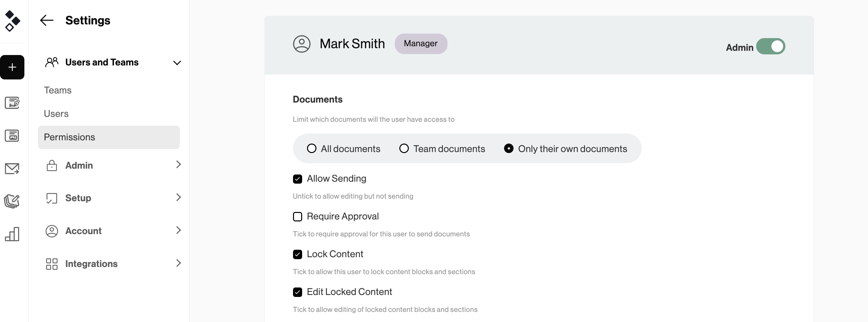The width and height of the screenshot is (868, 322).
Task: Click 'Tick to require approval for this user' text
Action: coord(381,234)
